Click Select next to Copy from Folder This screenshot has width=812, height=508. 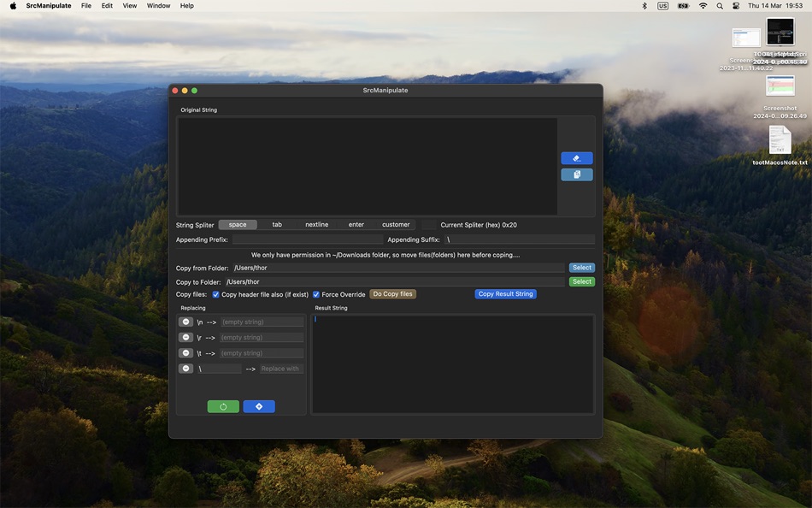[x=581, y=267]
